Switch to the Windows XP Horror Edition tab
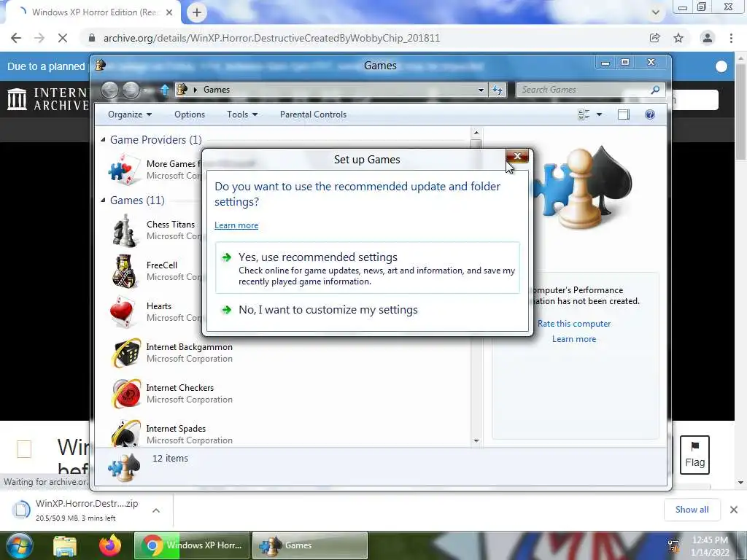The width and height of the screenshot is (747, 560). point(91,12)
